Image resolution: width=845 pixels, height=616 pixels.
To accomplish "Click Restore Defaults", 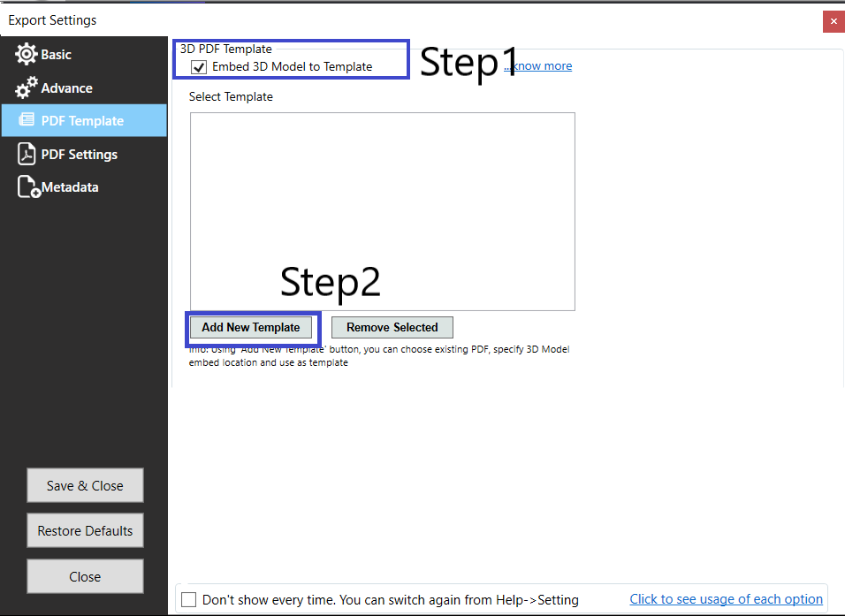I will click(x=84, y=530).
